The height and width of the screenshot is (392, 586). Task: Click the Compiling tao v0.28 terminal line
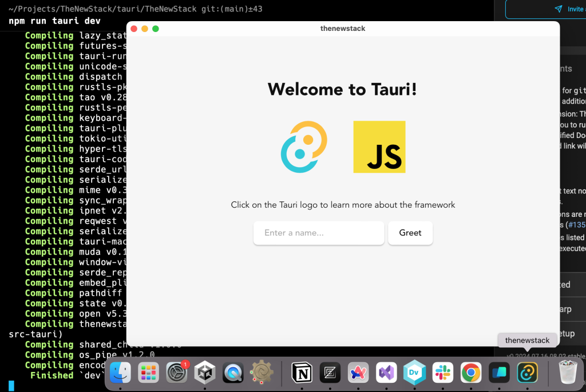tap(76, 97)
